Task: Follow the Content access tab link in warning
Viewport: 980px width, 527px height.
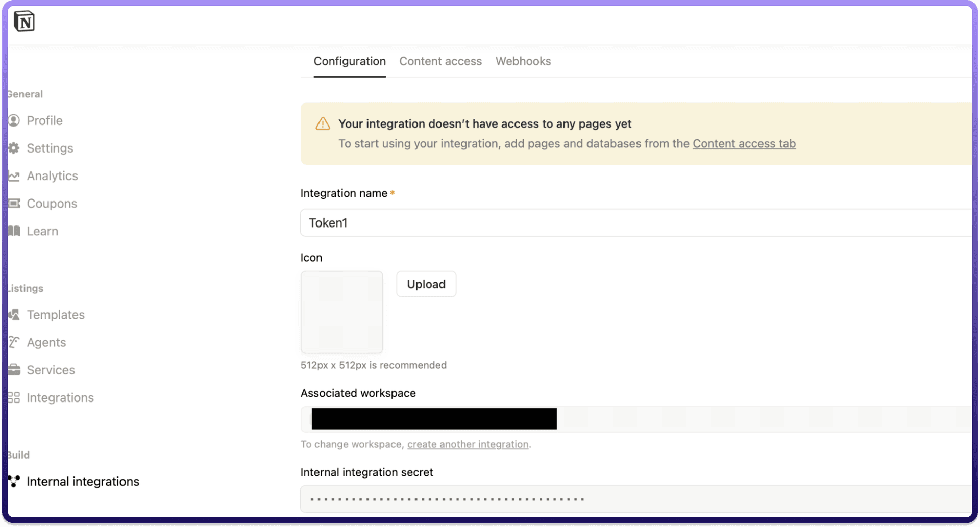Action: pyautogui.click(x=744, y=144)
